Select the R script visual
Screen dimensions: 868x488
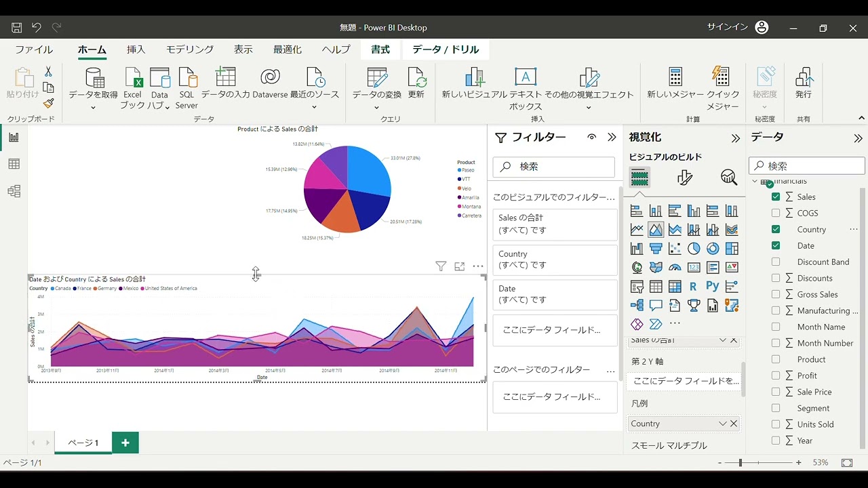tap(694, 287)
